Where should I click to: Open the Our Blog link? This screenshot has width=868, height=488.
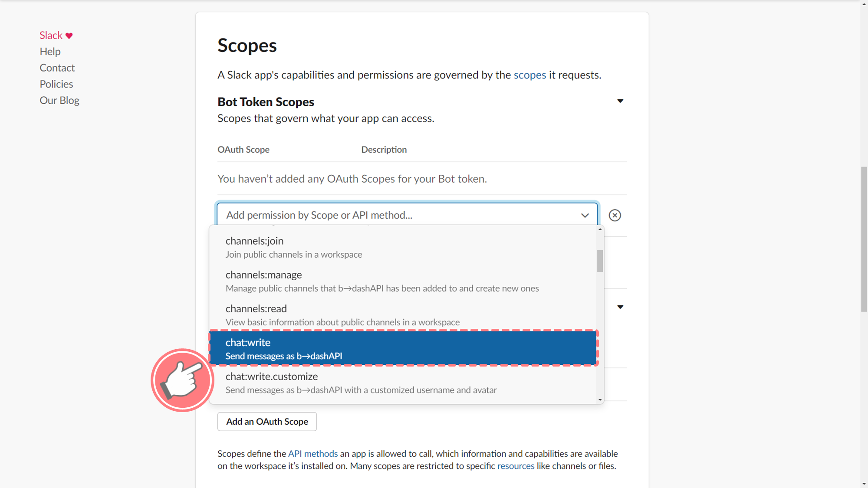59,100
